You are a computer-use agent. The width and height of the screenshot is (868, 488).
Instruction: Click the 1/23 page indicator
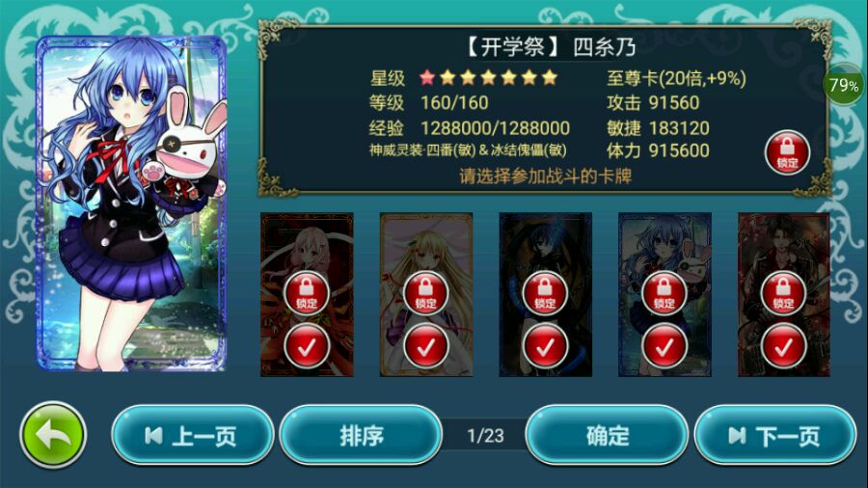tap(485, 436)
